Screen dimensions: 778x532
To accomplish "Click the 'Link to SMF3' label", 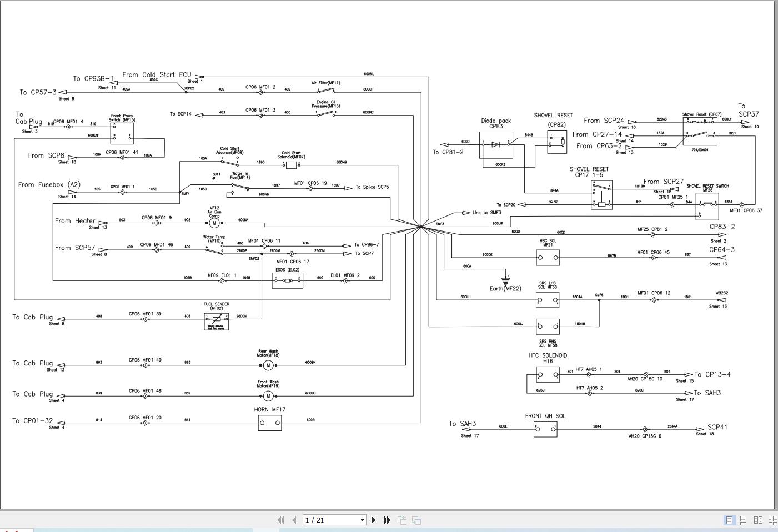I will [486, 213].
